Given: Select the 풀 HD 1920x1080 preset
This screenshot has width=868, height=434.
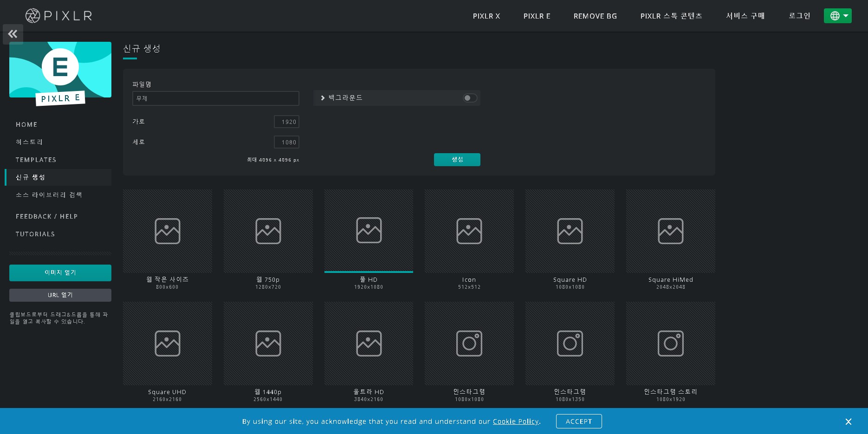Looking at the screenshot, I should point(369,240).
